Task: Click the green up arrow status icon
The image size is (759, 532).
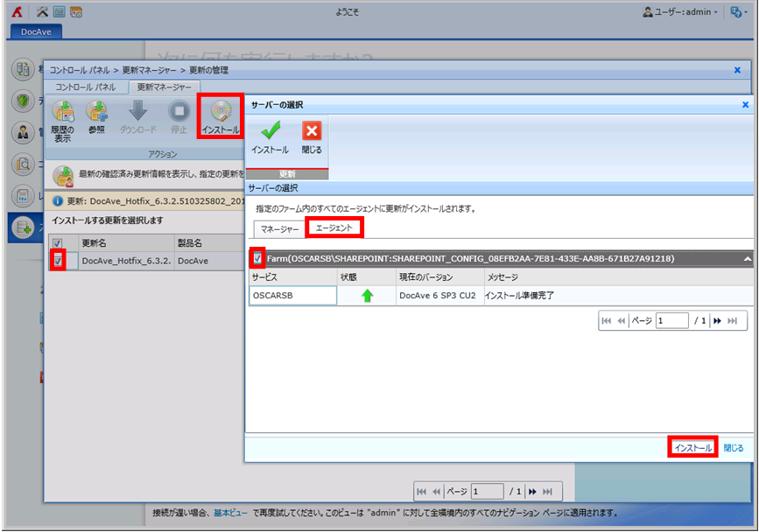Action: pos(367,296)
